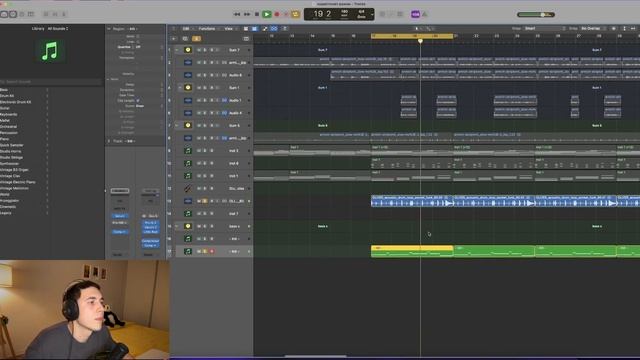Mute the Sum 7 track

[199, 50]
